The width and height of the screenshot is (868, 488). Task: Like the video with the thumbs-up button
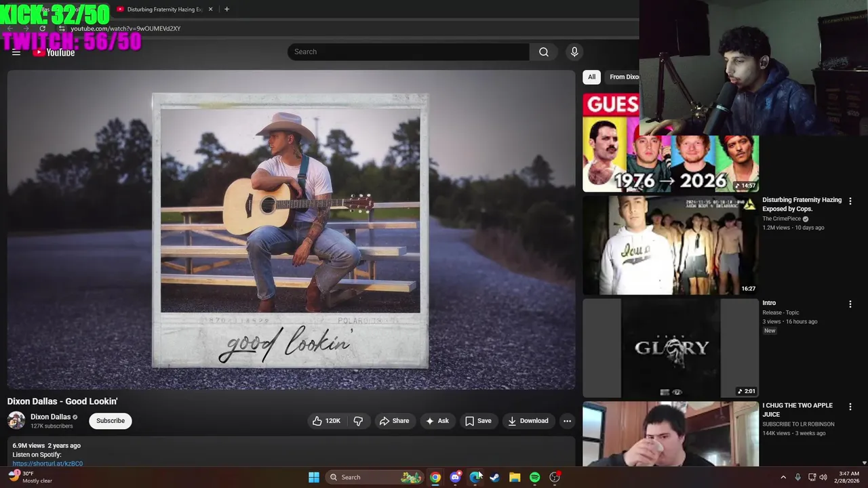pos(327,421)
